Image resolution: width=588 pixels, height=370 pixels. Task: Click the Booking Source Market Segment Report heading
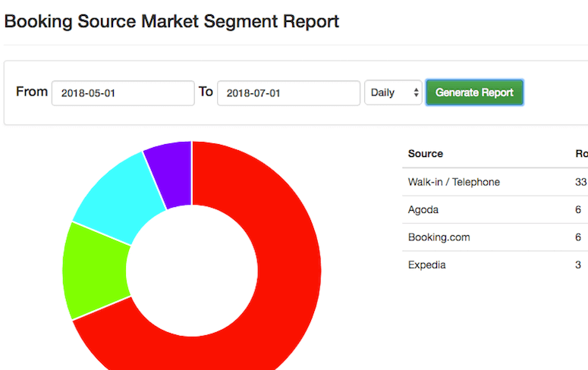pyautogui.click(x=171, y=21)
